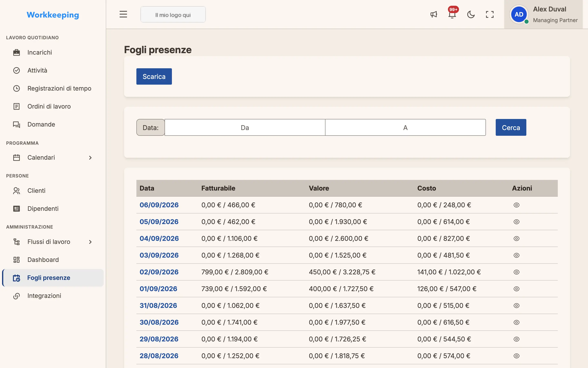Open the 06/09/2026 date link

coord(159,205)
